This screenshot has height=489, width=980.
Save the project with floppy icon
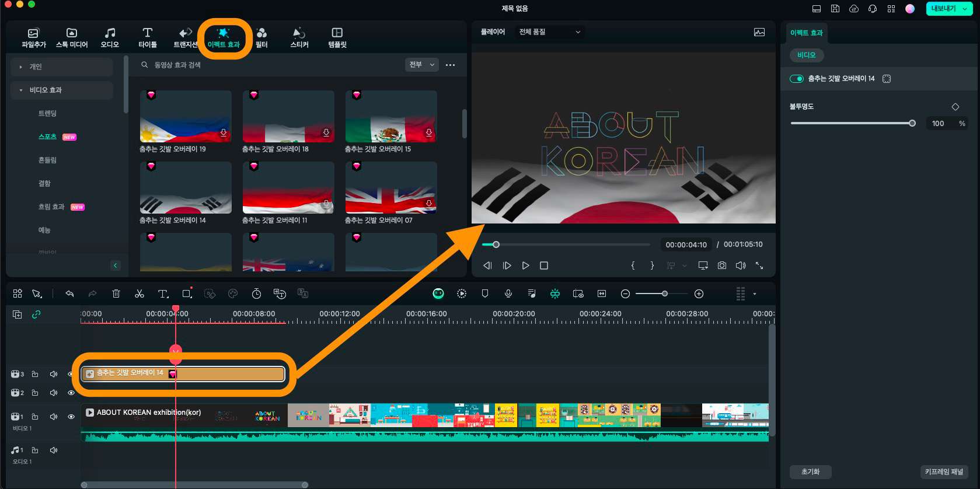pos(835,9)
